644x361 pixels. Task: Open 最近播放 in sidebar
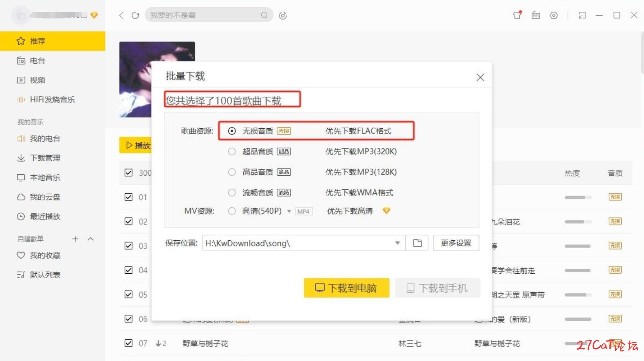pos(52,216)
